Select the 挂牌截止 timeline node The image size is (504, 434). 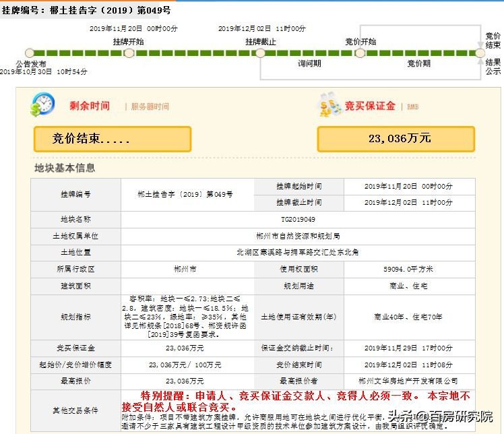click(x=260, y=53)
